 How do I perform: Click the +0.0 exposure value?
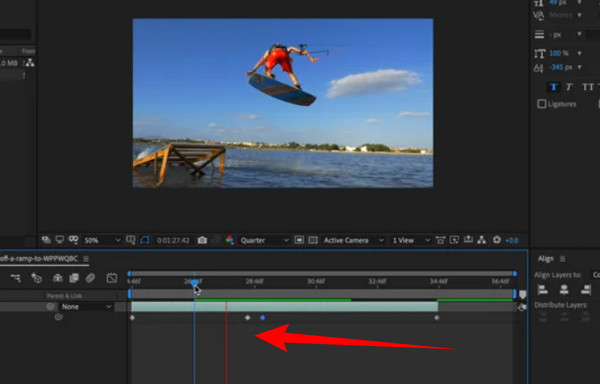[x=512, y=240]
